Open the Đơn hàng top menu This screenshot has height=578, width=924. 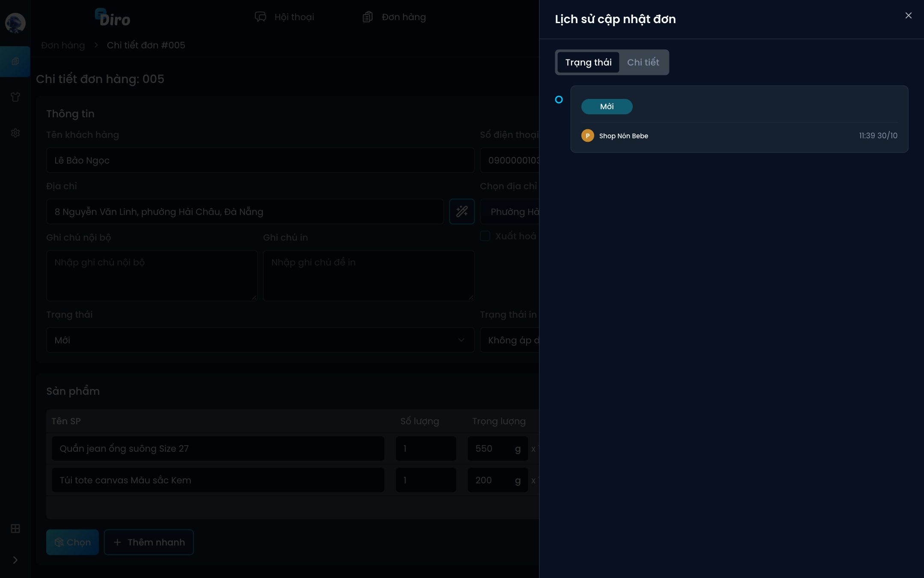click(394, 17)
